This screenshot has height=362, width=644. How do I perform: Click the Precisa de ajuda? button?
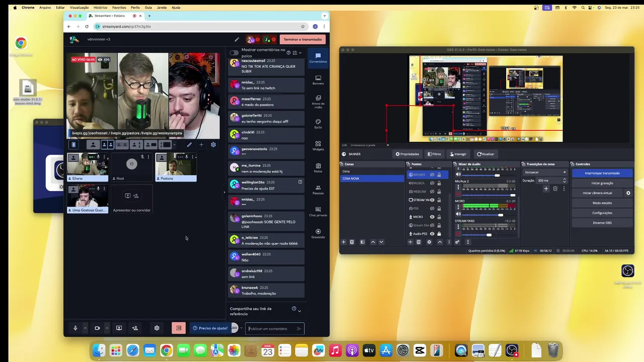(x=210, y=328)
